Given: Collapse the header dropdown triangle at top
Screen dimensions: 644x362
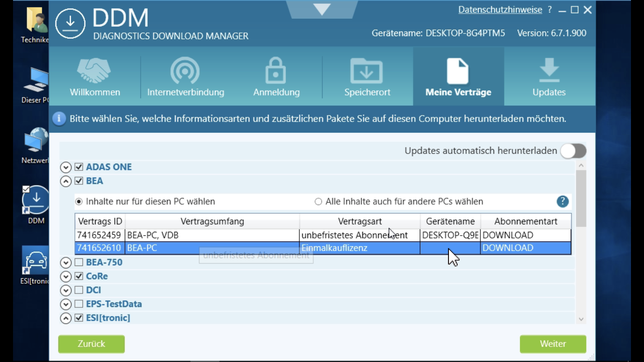Looking at the screenshot, I should coord(322,9).
